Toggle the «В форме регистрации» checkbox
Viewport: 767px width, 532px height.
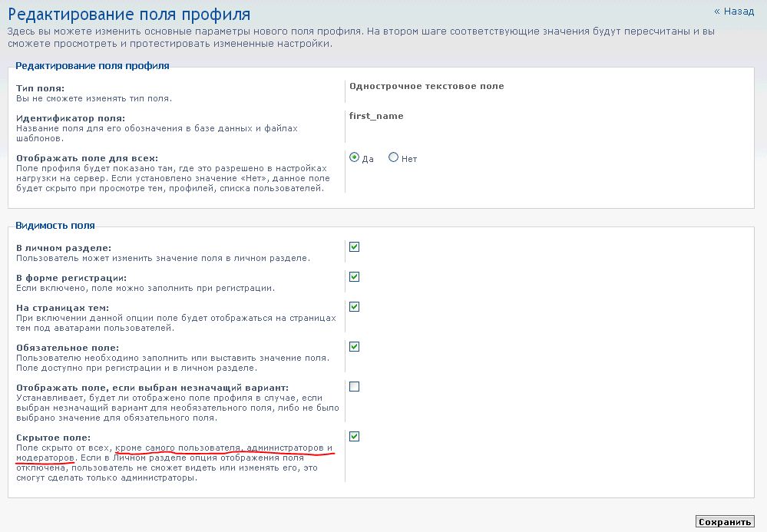click(354, 277)
